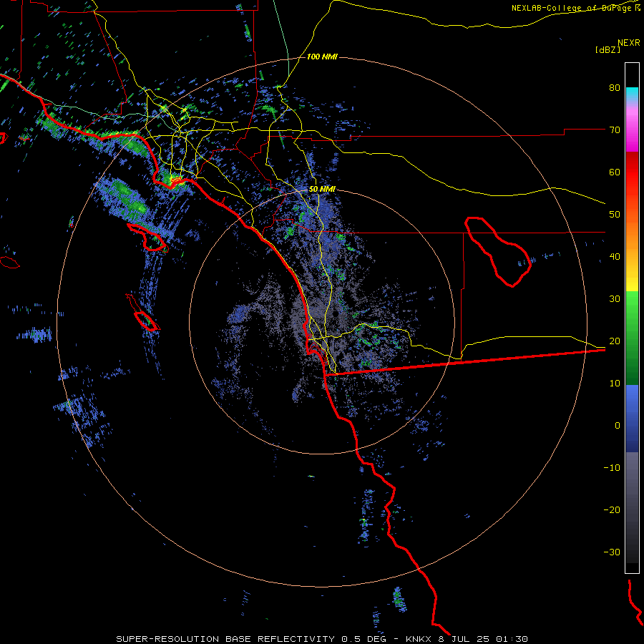Click the 0 value on the dBZ scale

618,426
